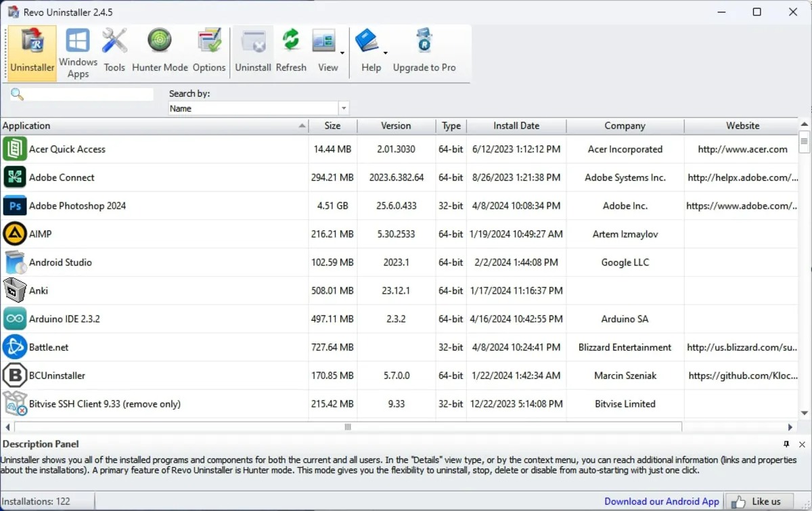The width and height of the screenshot is (812, 511).
Task: Sort by Company column header
Action: [625, 126]
